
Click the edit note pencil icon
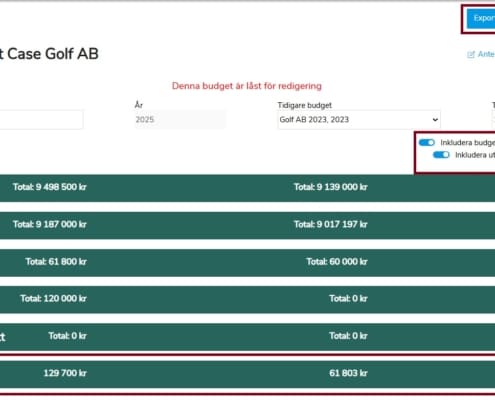click(471, 55)
